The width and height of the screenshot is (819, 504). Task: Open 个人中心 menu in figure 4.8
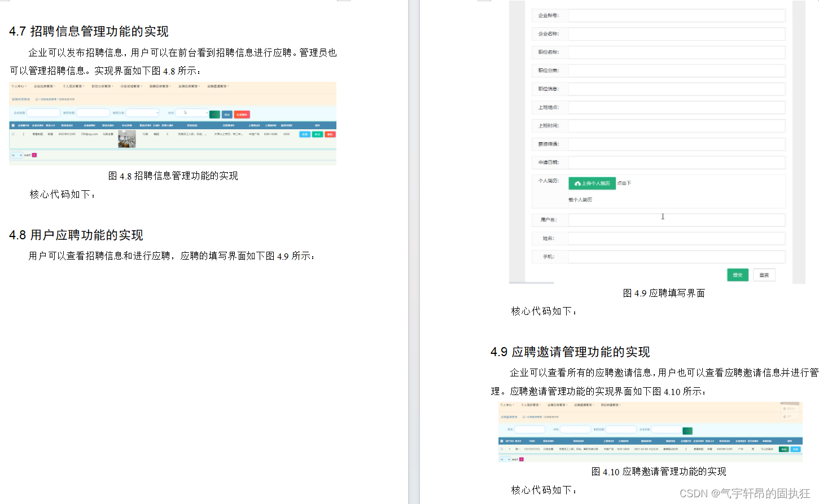(19, 86)
